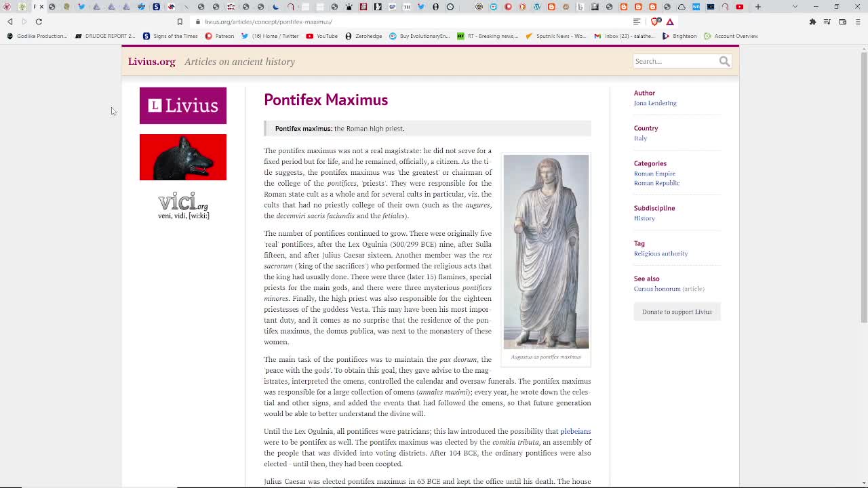Open the red wolf image banner

click(x=183, y=157)
